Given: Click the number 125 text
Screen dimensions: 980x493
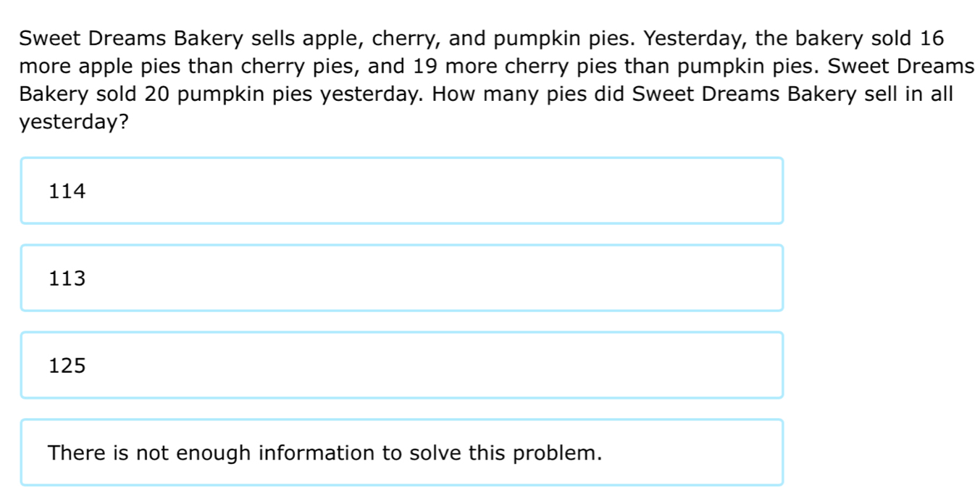Looking at the screenshot, I should click(67, 365).
